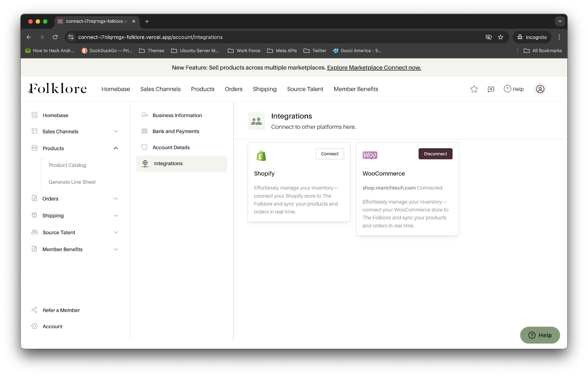Bookmark this page with the star icon
588x376 pixels.
(x=501, y=37)
